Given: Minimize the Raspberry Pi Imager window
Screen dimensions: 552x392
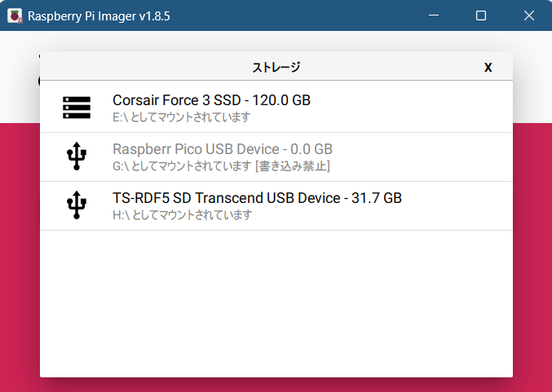Looking at the screenshot, I should [x=434, y=15].
